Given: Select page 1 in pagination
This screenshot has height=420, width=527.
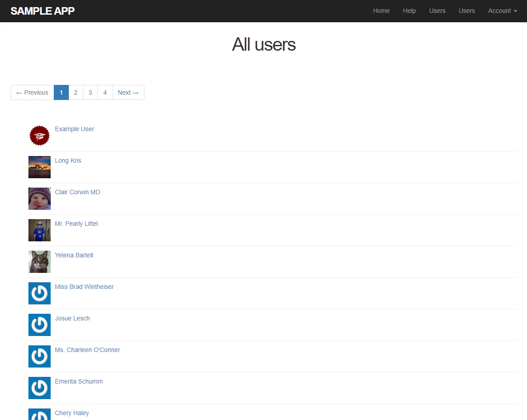Looking at the screenshot, I should (x=61, y=92).
